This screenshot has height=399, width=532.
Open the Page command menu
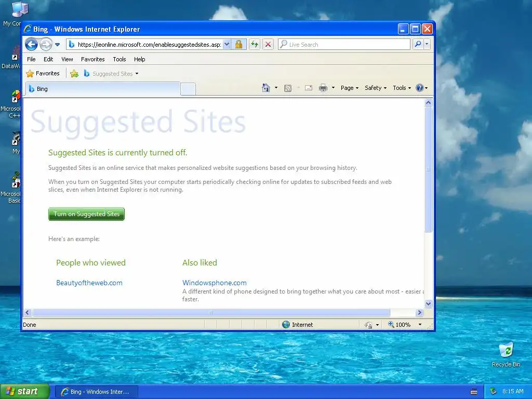pos(350,88)
